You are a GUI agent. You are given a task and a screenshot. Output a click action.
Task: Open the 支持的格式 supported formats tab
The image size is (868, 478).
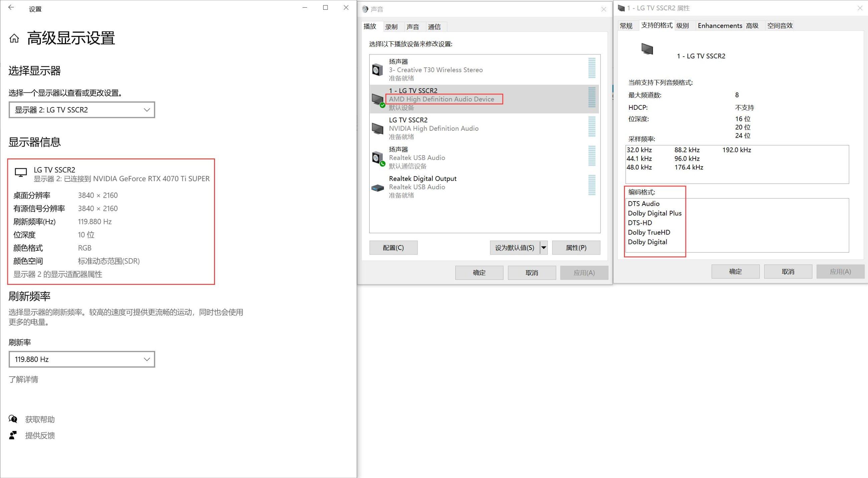[x=656, y=25]
